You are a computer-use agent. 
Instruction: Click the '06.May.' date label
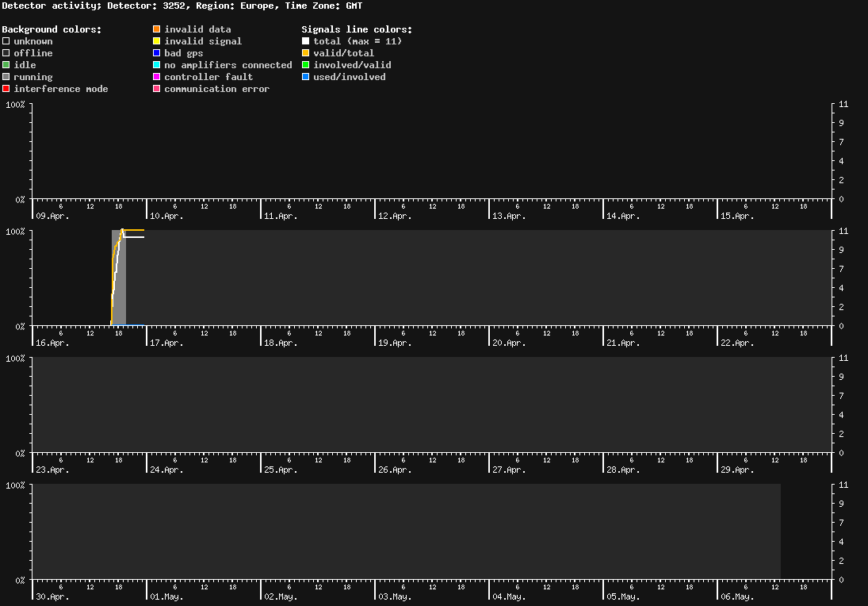(x=737, y=596)
